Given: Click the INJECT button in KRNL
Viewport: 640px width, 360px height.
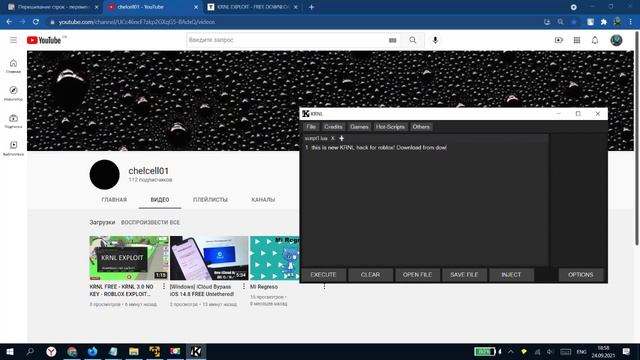Looking at the screenshot, I should (x=511, y=275).
